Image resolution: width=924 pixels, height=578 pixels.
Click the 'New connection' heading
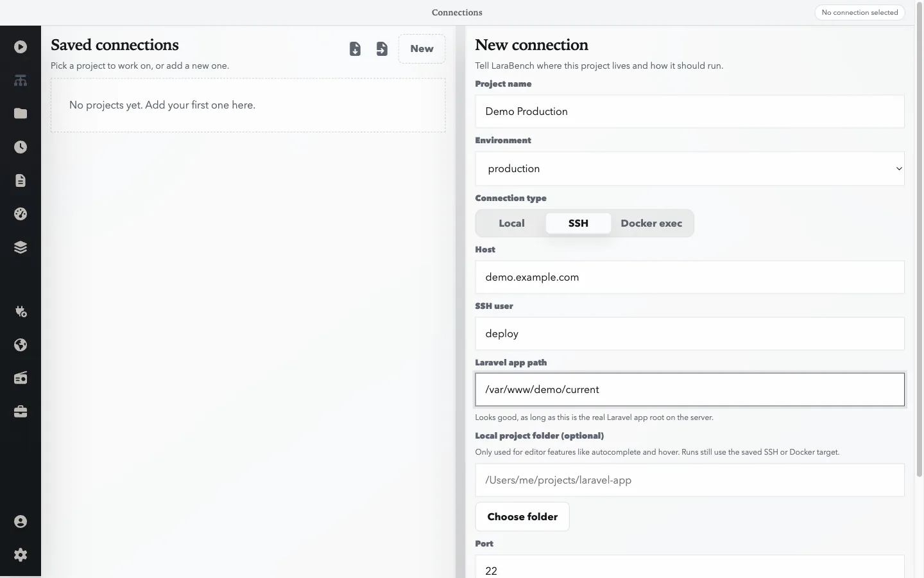coord(531,45)
